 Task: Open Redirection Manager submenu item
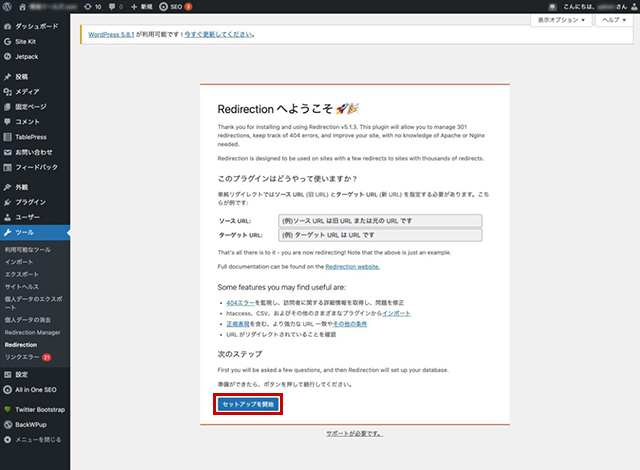[x=33, y=333]
